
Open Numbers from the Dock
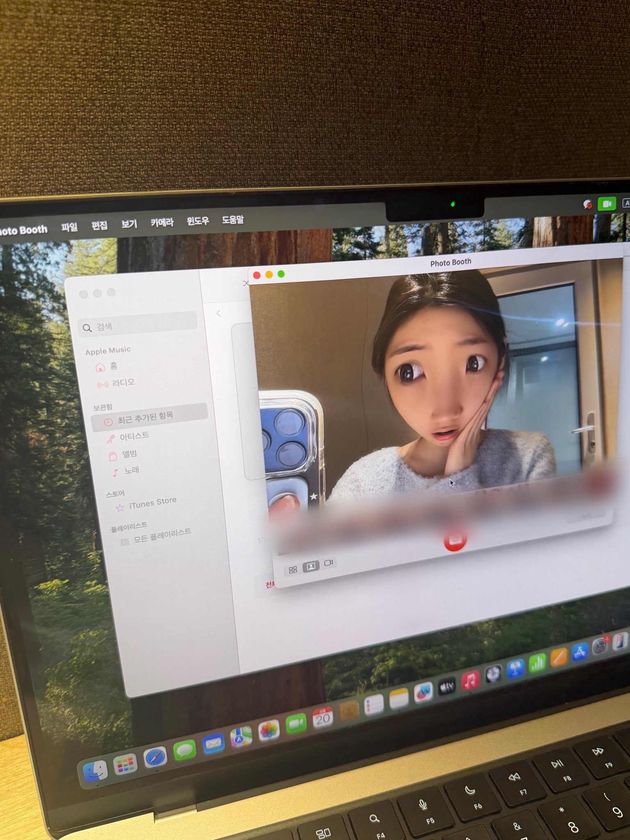[537, 664]
